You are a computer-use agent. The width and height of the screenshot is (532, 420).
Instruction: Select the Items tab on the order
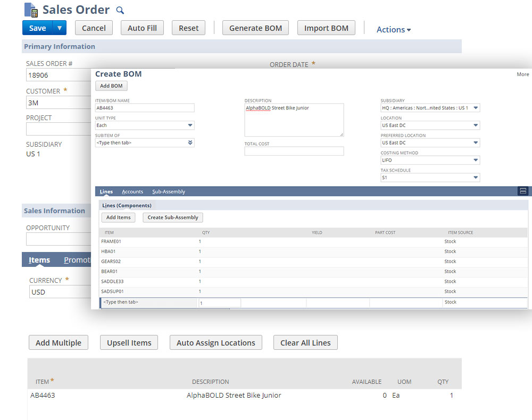tap(39, 259)
